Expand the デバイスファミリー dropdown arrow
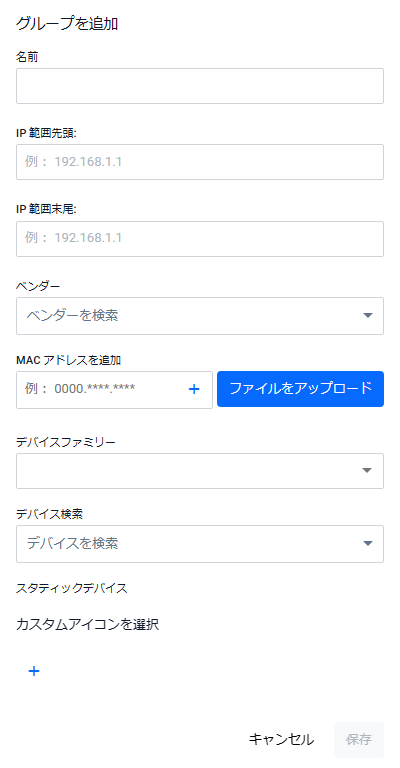This screenshot has height=768, width=400. (367, 471)
